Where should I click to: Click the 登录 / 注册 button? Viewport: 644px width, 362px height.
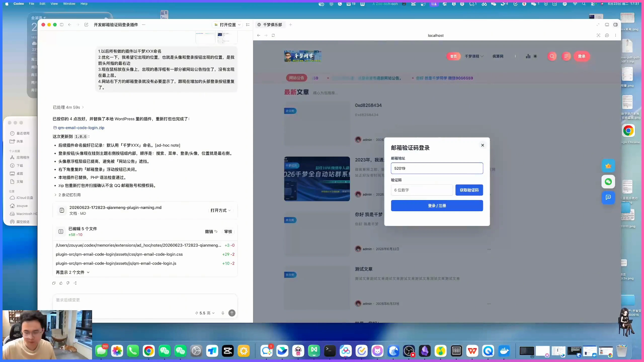(437, 206)
